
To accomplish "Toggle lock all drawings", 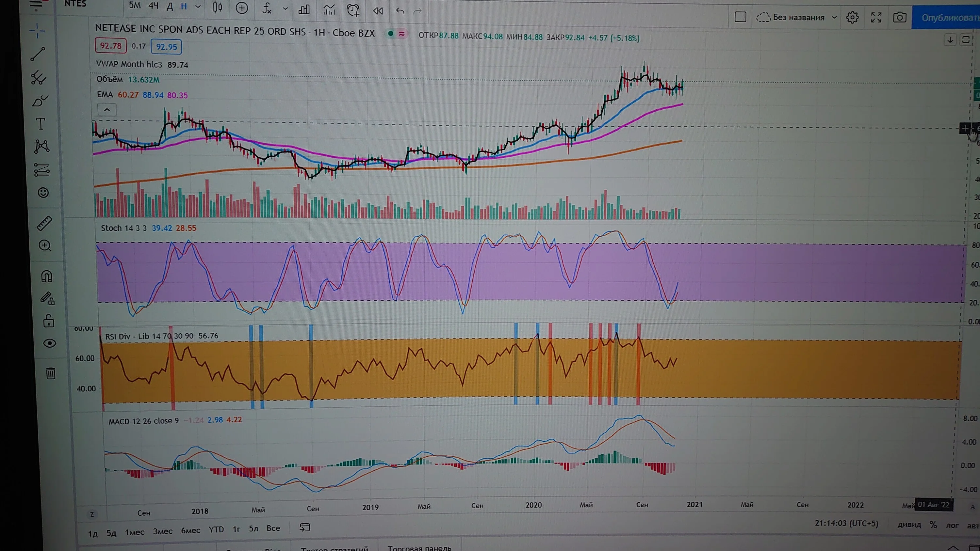I will pos(49,321).
